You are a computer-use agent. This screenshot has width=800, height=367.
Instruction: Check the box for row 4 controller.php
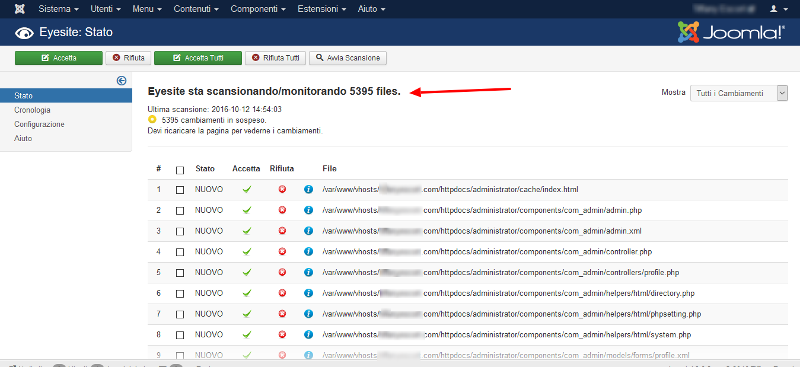tap(180, 252)
